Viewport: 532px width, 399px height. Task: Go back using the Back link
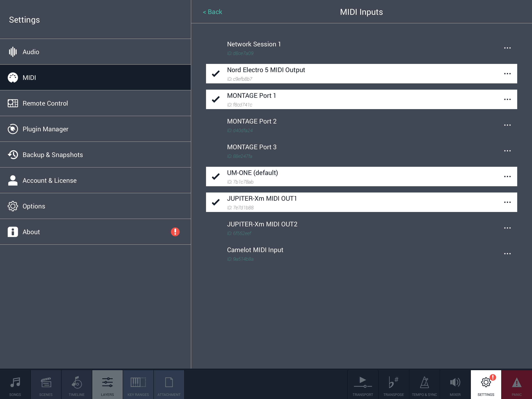click(x=212, y=12)
